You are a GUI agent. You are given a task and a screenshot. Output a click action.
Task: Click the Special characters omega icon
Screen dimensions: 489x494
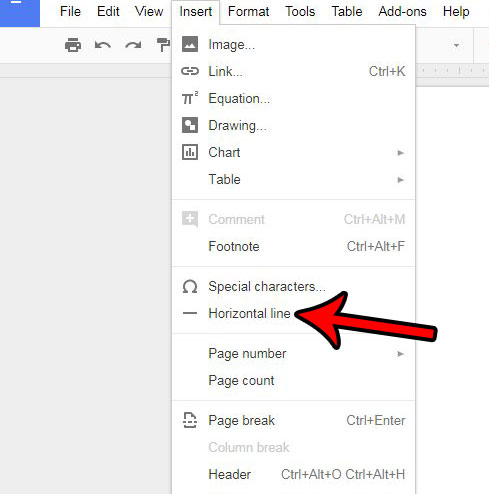[190, 287]
